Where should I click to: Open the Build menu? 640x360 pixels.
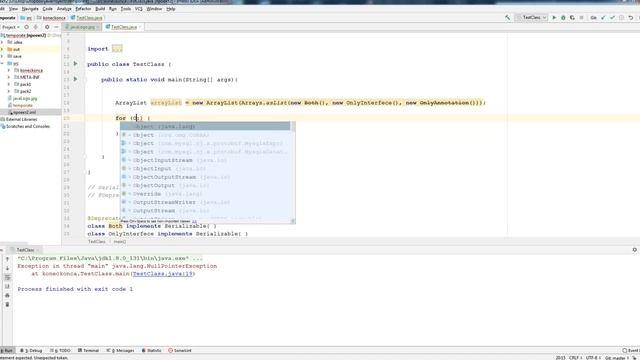[100, 9]
